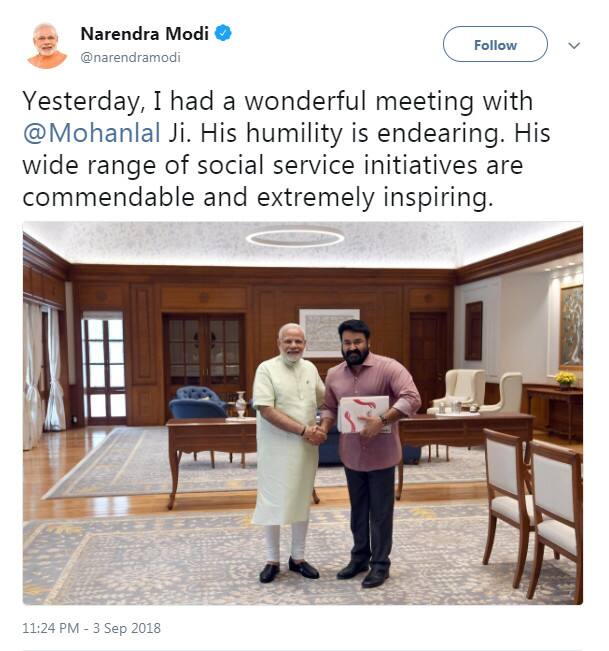Click the framed painting on right wall
Screen dimensions: 609x651
[x=571, y=327]
